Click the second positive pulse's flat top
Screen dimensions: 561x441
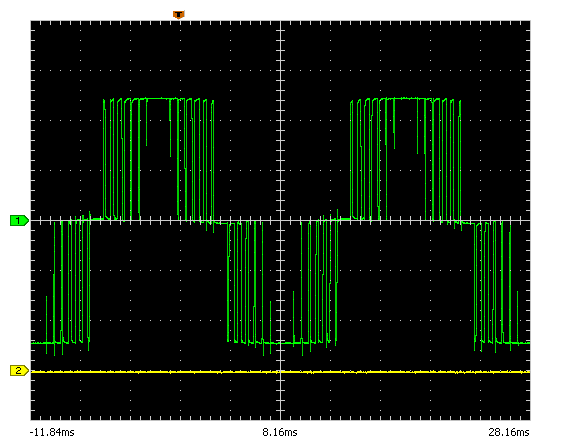[405, 98]
